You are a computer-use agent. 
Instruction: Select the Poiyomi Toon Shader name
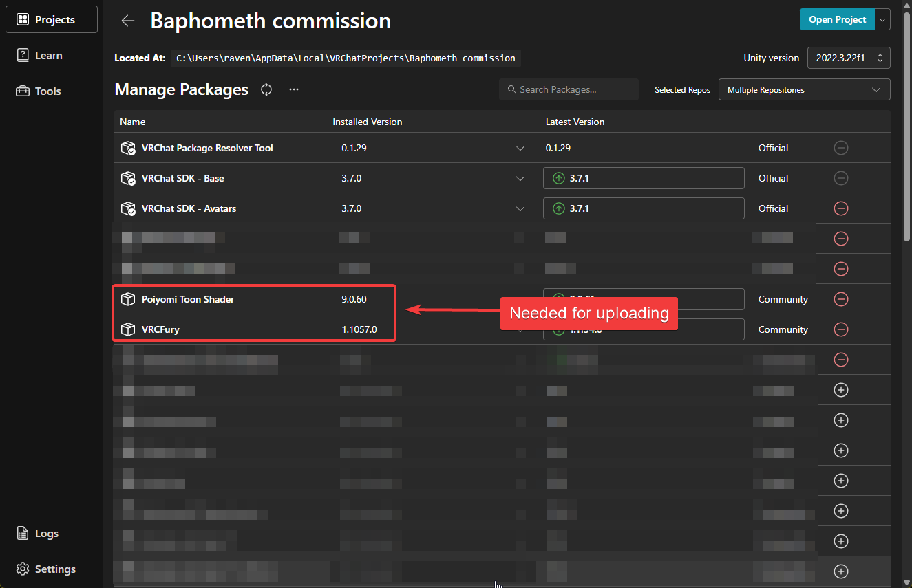point(188,299)
